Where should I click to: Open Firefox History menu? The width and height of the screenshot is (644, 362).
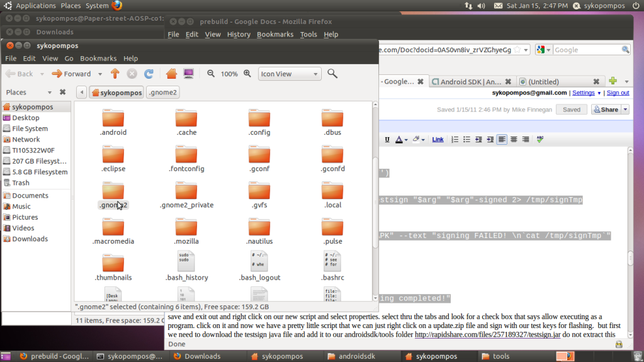click(239, 35)
